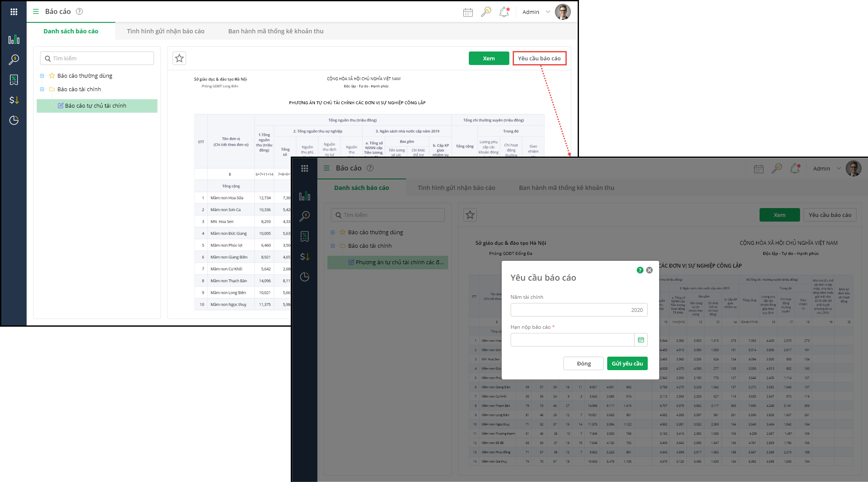
Task: Expand Báo cáo thường dùng tree node
Action: tap(42, 76)
